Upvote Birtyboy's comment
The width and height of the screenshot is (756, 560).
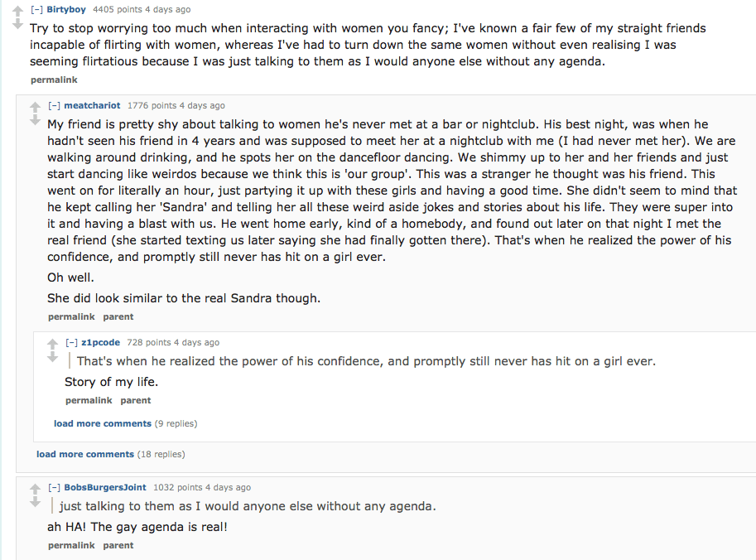pyautogui.click(x=17, y=11)
